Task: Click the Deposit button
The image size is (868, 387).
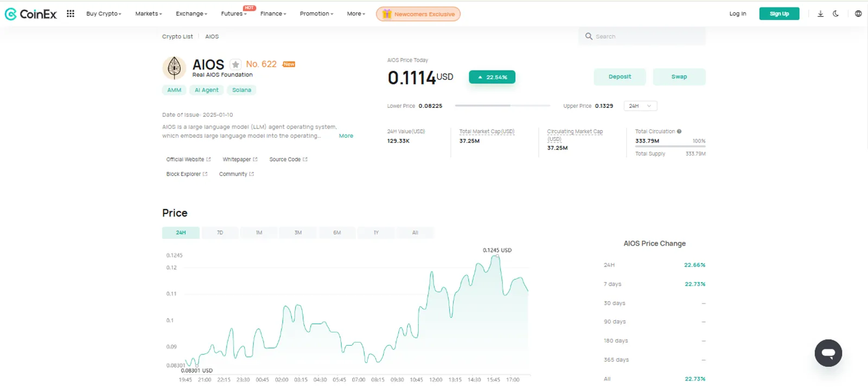Action: [x=620, y=77]
